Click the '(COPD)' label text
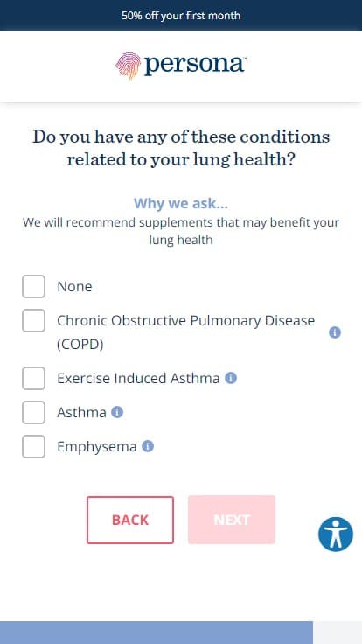Viewport: 362px width, 644px height. (80, 344)
